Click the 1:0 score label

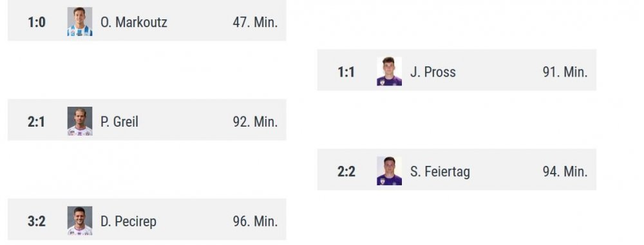tap(37, 22)
